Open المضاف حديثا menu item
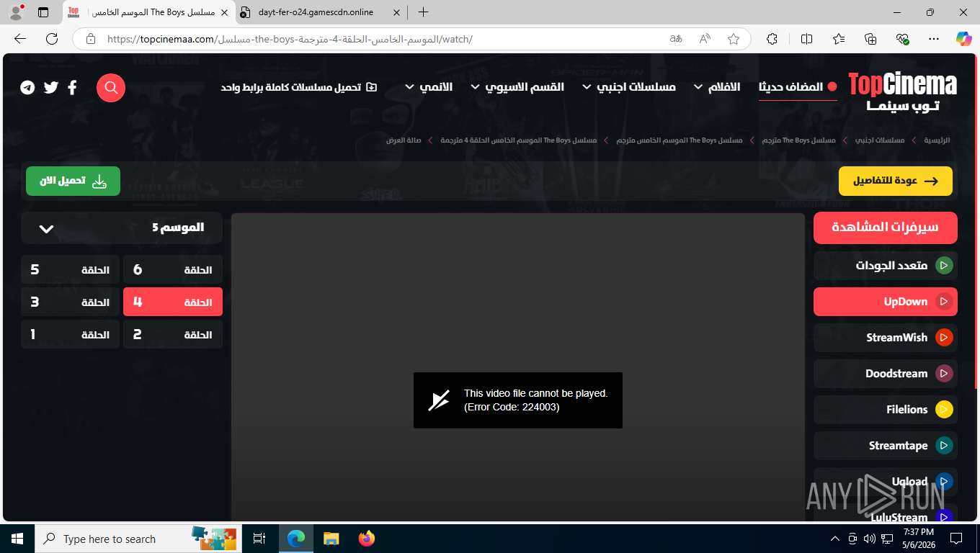 (798, 87)
